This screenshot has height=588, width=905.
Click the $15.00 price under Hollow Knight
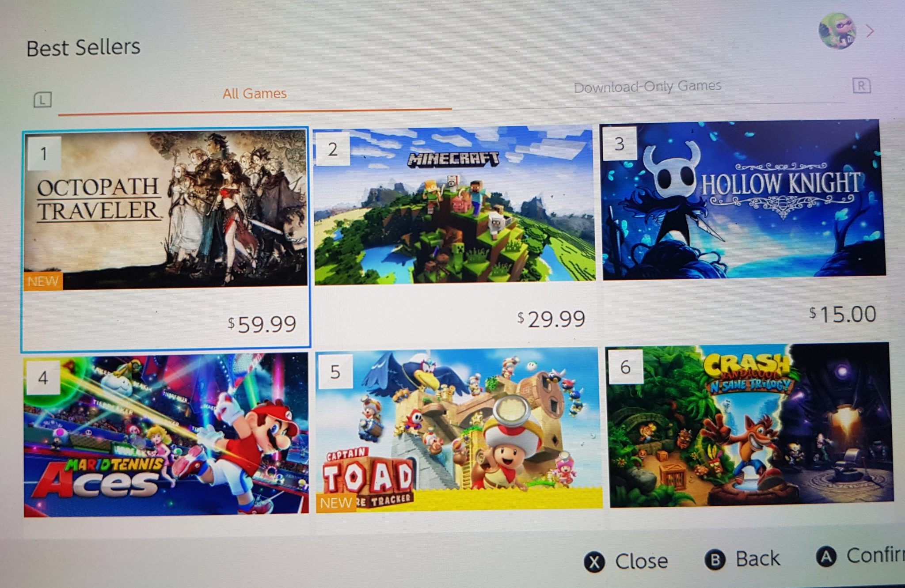[x=843, y=314]
